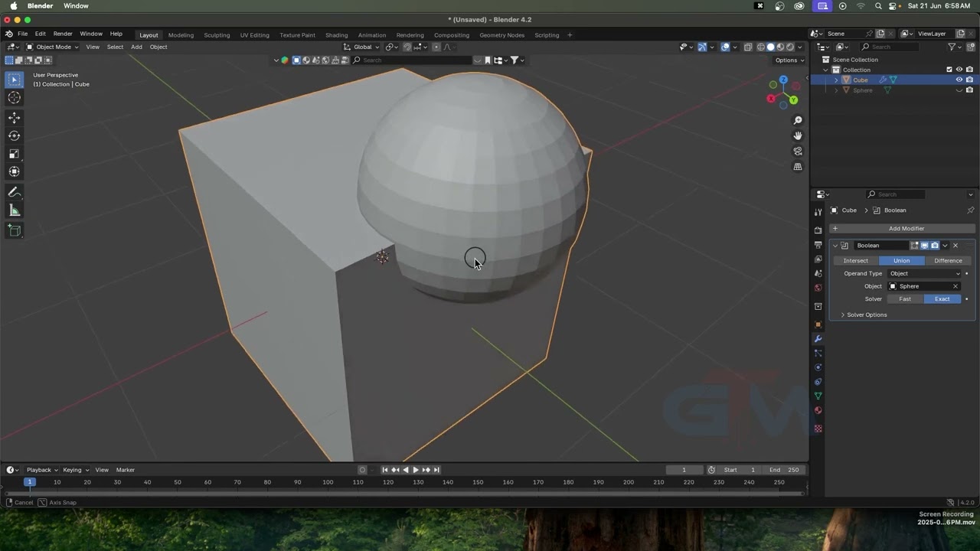Click the viewport zoom magnifier icon
Viewport: 980px width, 551px height.
[x=798, y=121]
